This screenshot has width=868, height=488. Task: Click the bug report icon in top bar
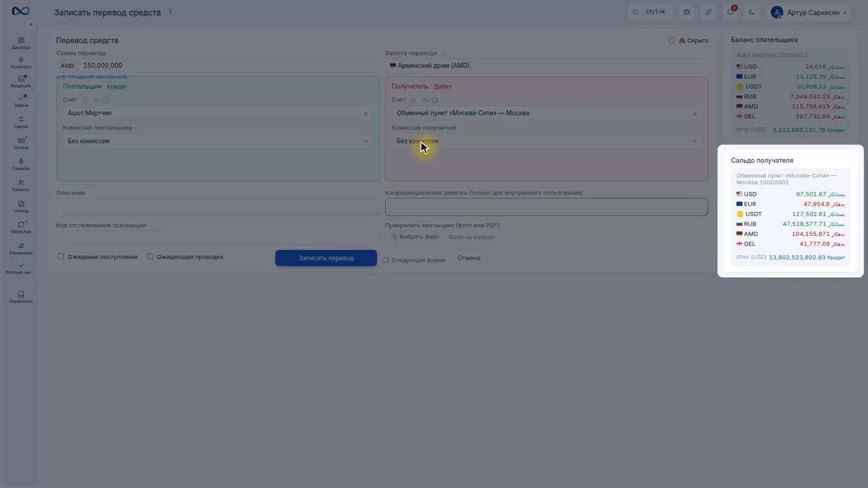[x=686, y=12]
